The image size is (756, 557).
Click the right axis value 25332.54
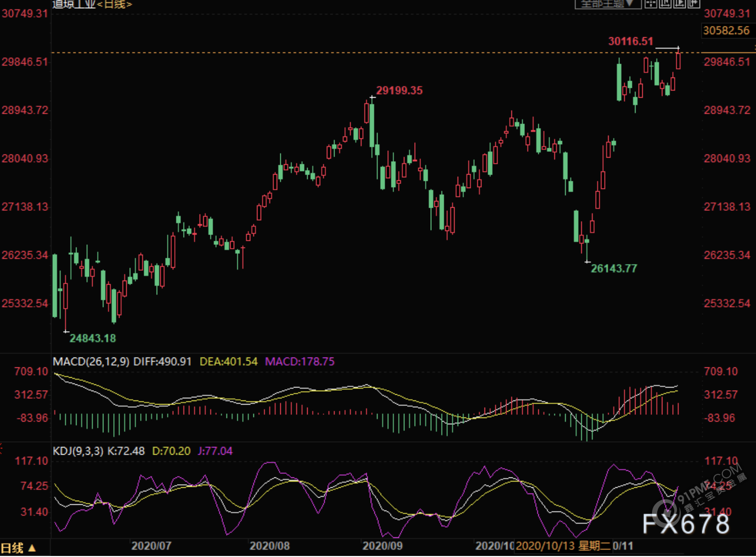point(727,303)
